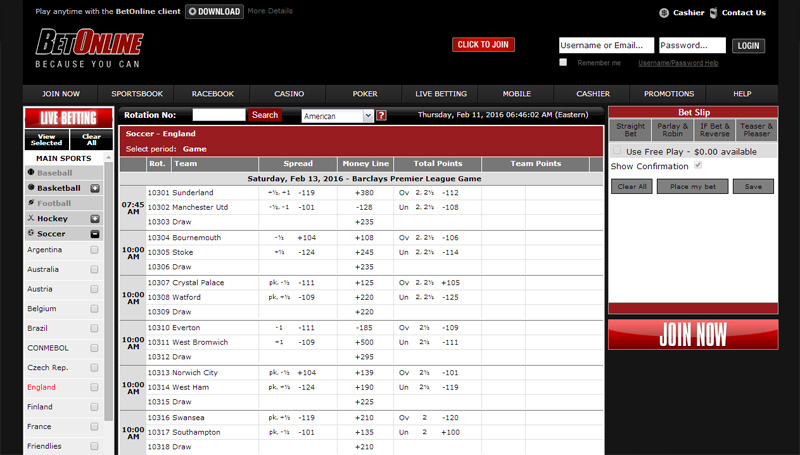Select West Bromwich money line +500
800x455 pixels.
point(364,342)
